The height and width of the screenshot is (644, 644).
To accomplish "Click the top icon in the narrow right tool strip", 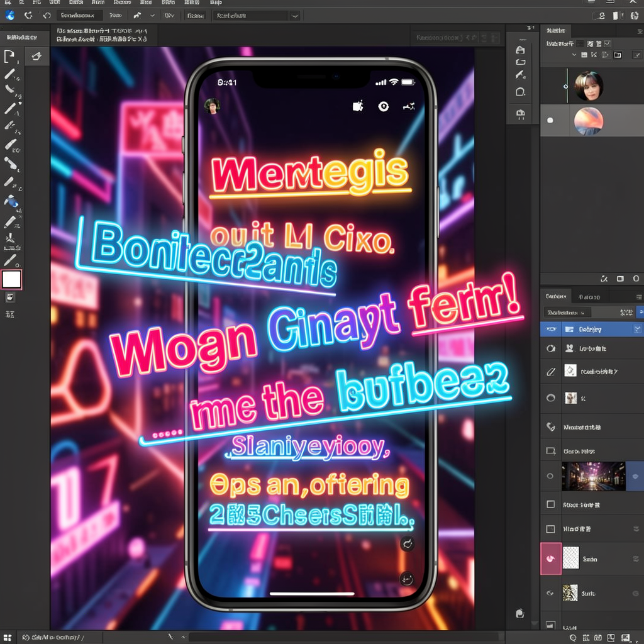I will point(520,50).
